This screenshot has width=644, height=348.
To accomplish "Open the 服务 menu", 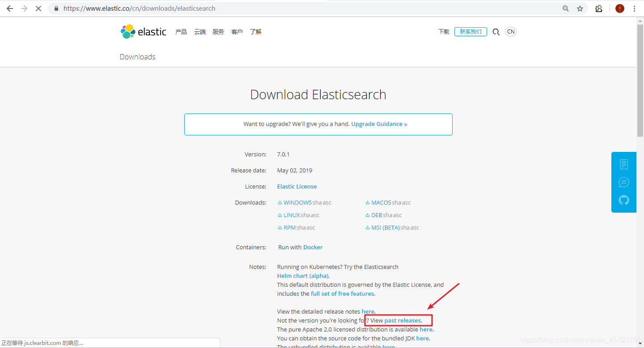I will [218, 32].
